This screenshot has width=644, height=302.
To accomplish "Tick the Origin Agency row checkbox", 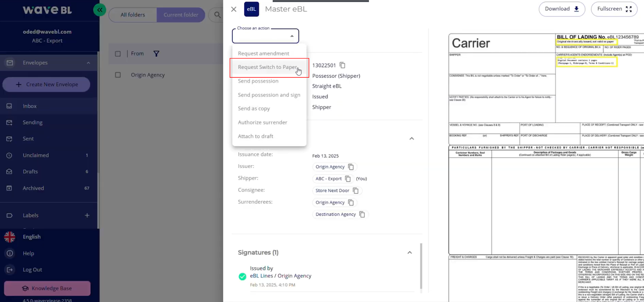I will pyautogui.click(x=118, y=75).
